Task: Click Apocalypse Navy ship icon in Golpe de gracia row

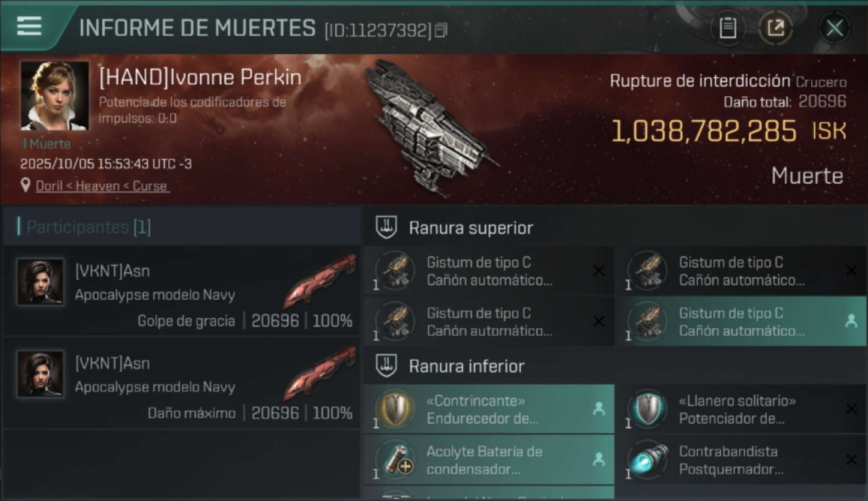Action: 320,281
